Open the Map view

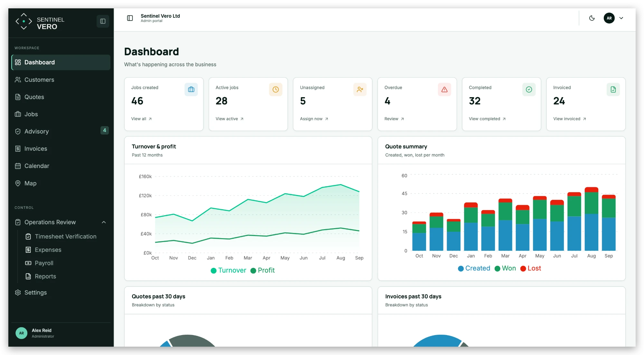(61, 183)
